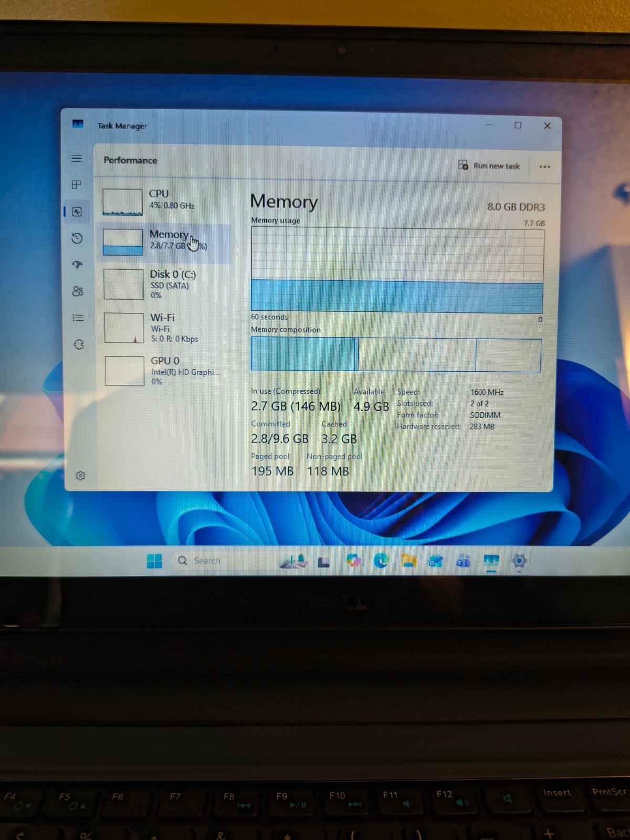Viewport: 630px width, 840px height.
Task: Click the '4.9 GB' available value
Action: point(371,407)
